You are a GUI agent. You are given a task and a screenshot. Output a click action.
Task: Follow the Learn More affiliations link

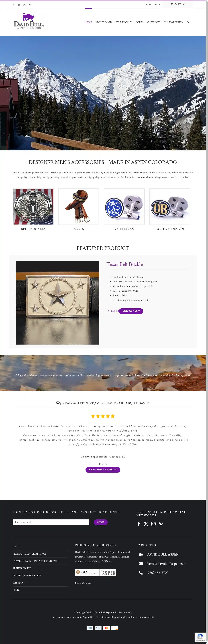[x=83, y=583]
